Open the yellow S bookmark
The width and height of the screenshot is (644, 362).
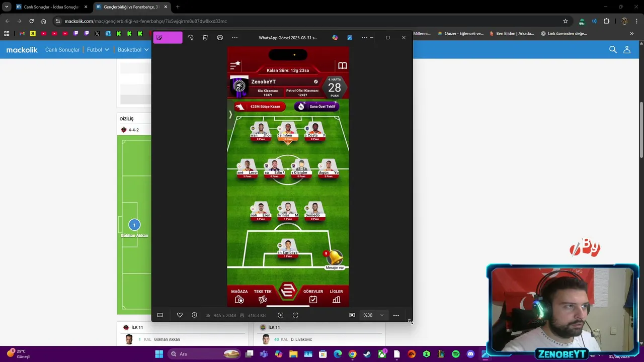coord(33,34)
